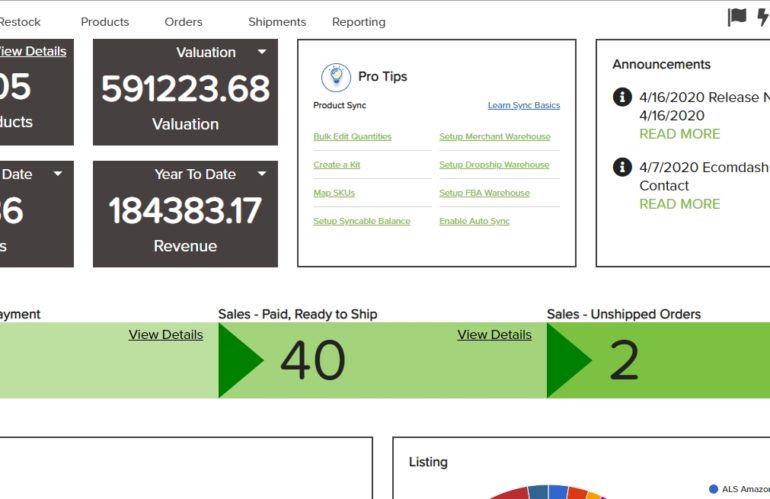
Task: Open the Setup FBA Warehouse link
Action: coord(484,193)
